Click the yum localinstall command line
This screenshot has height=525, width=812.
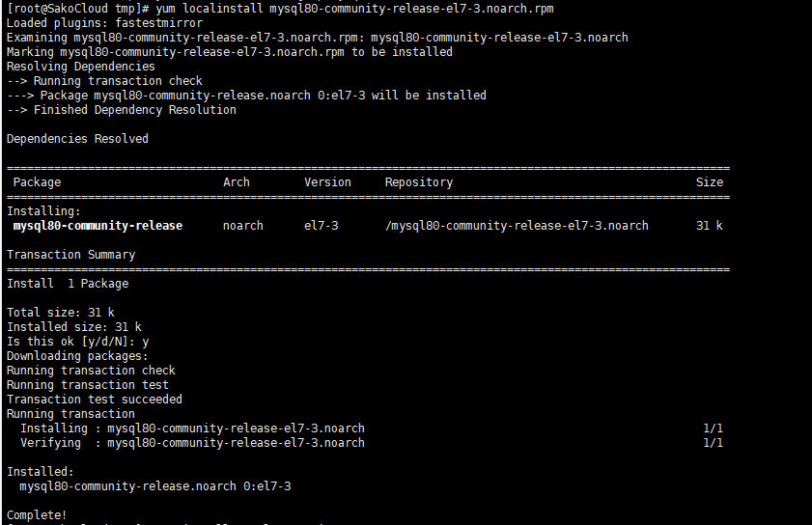280,9
